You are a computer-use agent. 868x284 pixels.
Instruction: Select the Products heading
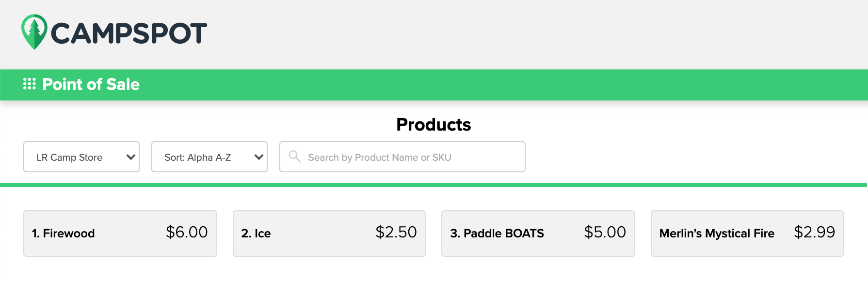[434, 125]
